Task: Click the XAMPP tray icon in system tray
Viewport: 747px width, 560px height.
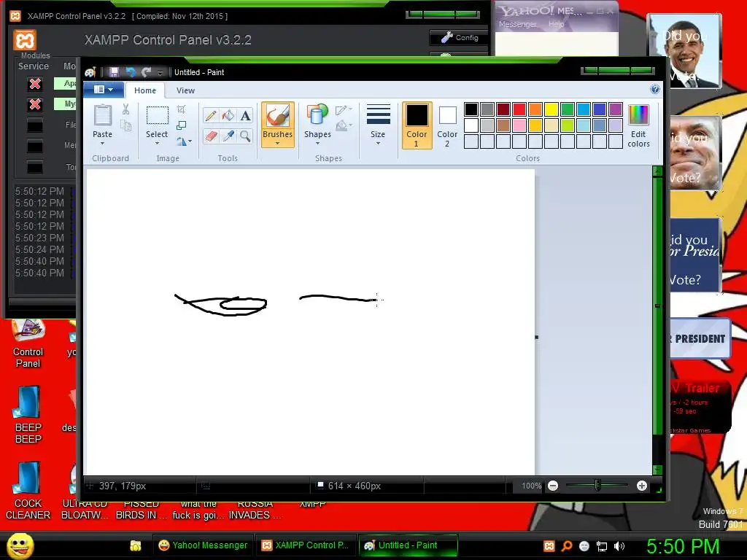Action: click(549, 545)
